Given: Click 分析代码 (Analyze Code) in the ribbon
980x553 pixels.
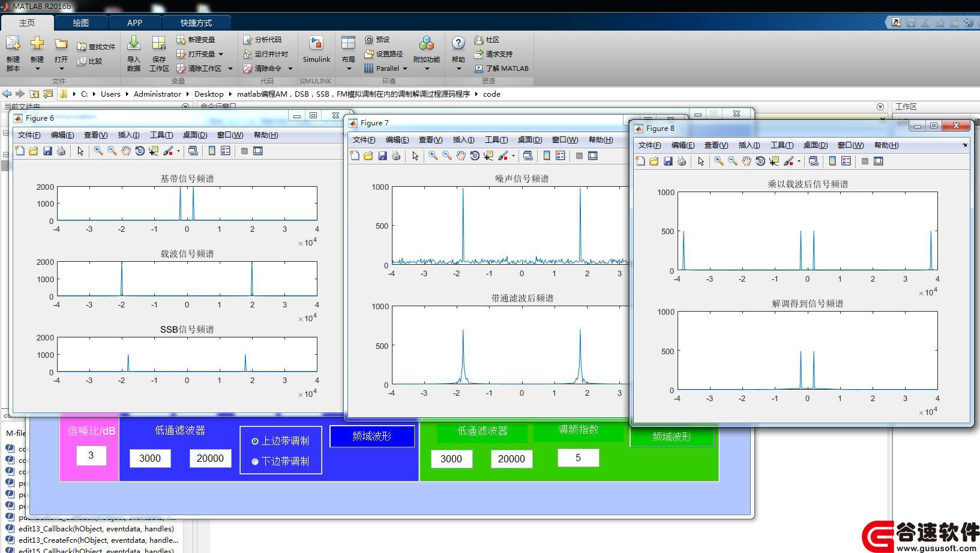Looking at the screenshot, I should pos(262,40).
